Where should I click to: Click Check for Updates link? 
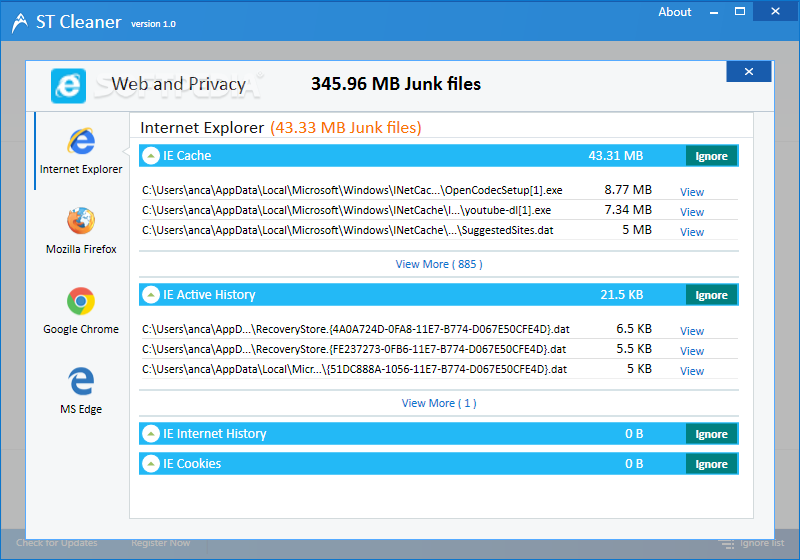(x=57, y=543)
